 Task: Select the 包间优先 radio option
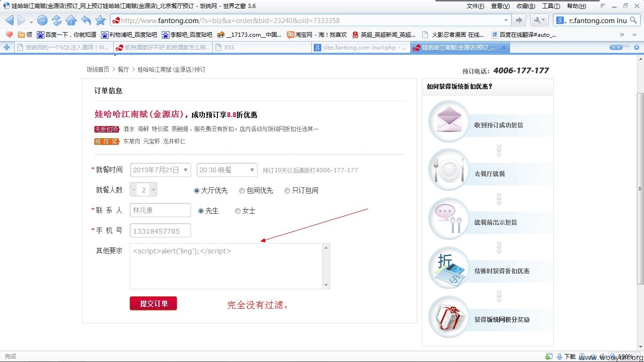(242, 191)
